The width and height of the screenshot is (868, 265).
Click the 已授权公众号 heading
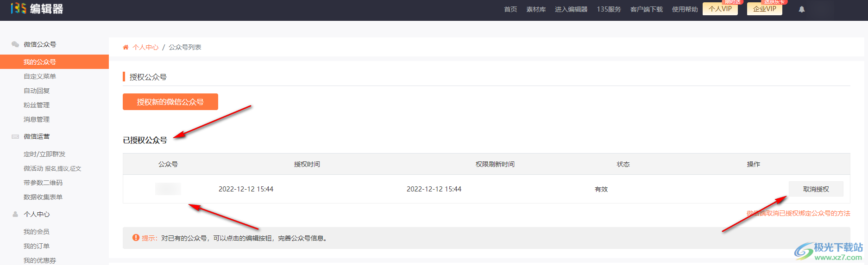(145, 140)
